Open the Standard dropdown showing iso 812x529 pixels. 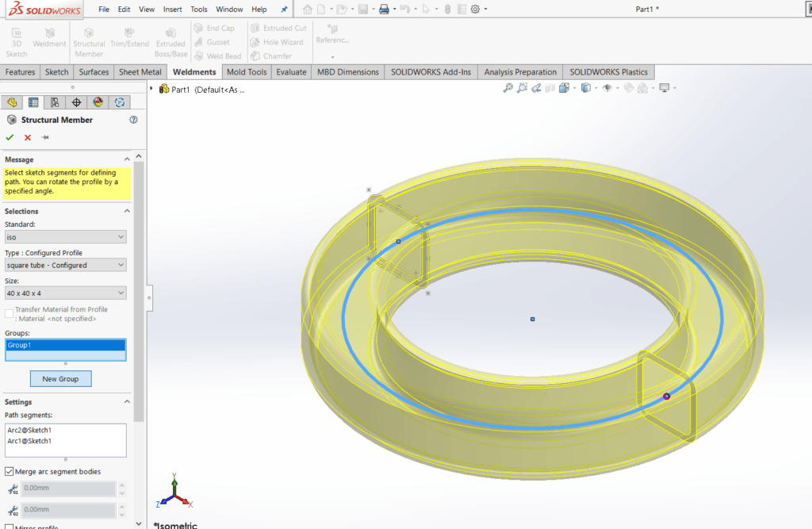point(65,237)
